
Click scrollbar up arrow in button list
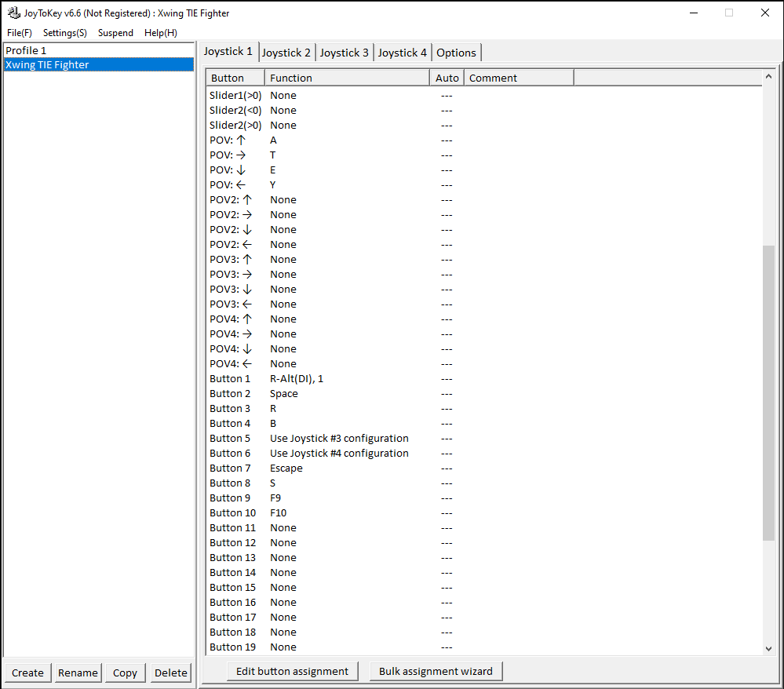pyautogui.click(x=768, y=77)
